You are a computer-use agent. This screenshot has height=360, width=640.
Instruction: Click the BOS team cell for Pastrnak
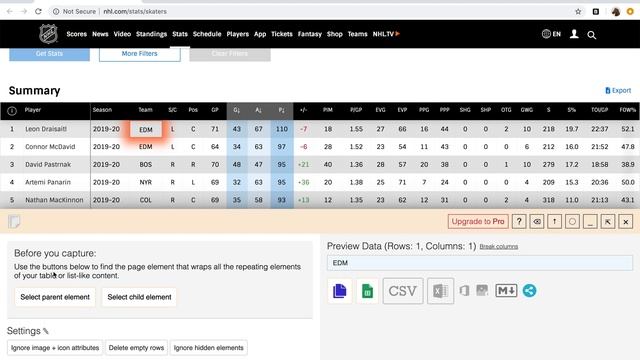coord(146,164)
